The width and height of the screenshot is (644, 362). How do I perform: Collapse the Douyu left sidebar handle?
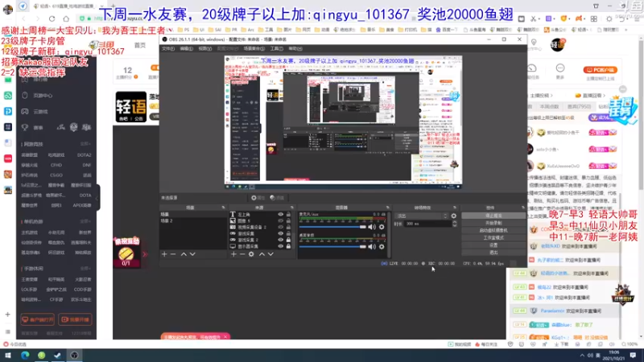click(97, 198)
